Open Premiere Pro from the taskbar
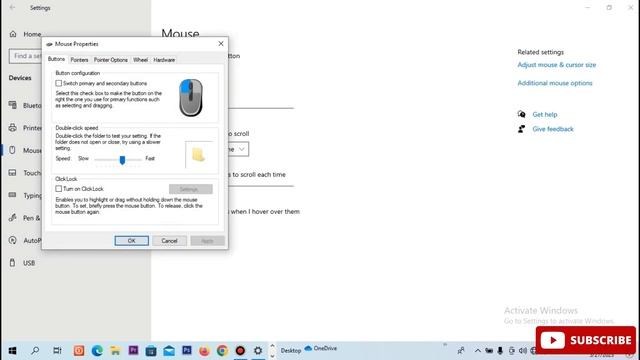 click(133, 350)
